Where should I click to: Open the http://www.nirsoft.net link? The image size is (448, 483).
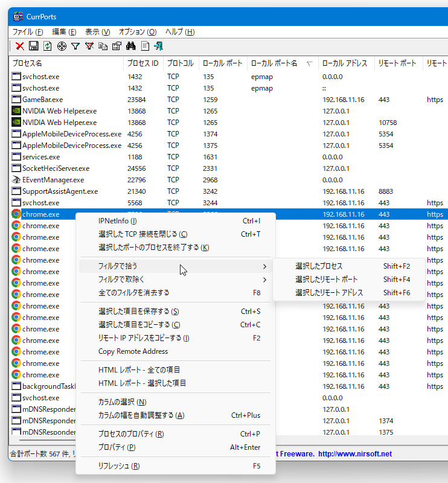point(355,454)
